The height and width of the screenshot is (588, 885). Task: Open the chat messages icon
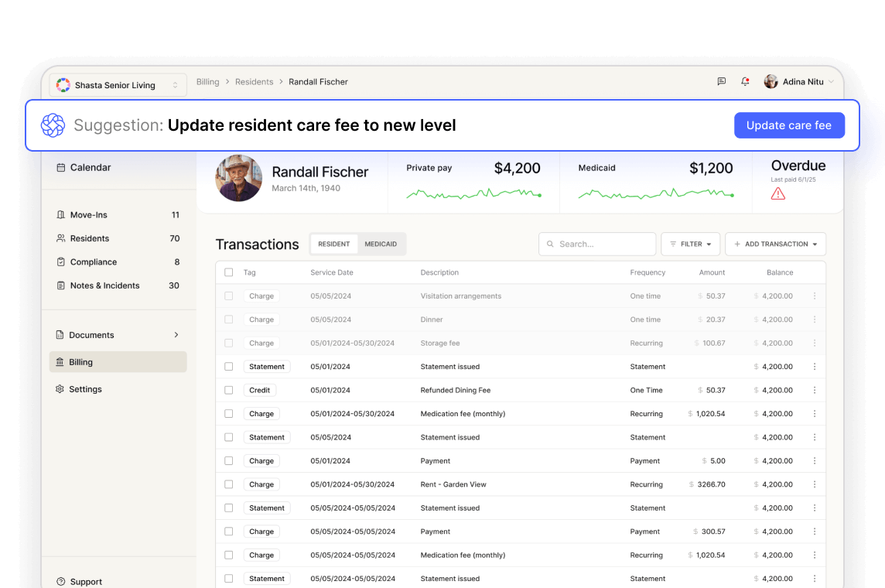pos(721,82)
